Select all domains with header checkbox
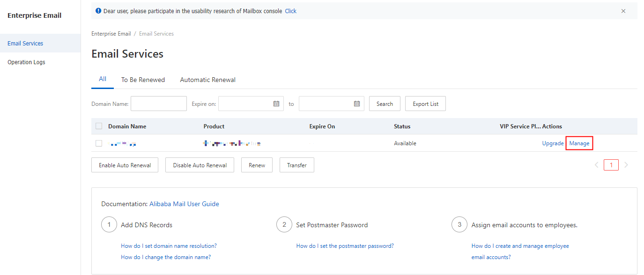This screenshot has width=644, height=275. pos(99,126)
